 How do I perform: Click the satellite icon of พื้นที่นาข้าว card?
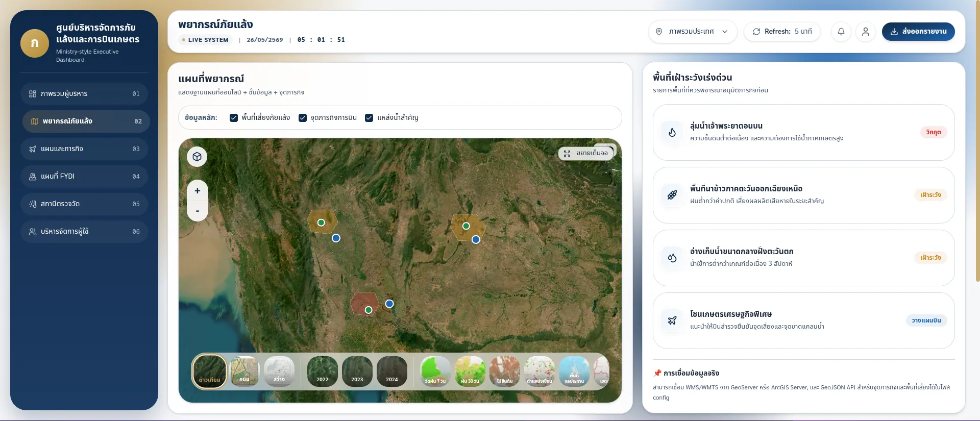[672, 195]
